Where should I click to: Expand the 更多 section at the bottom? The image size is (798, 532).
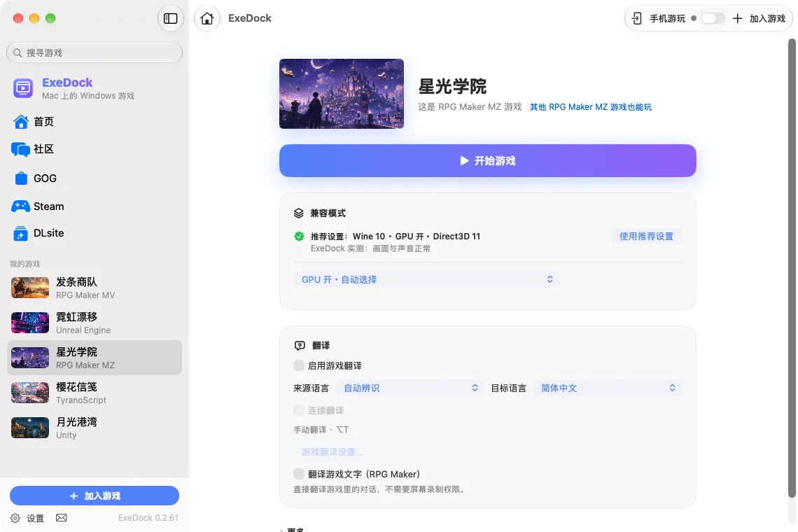point(292,529)
